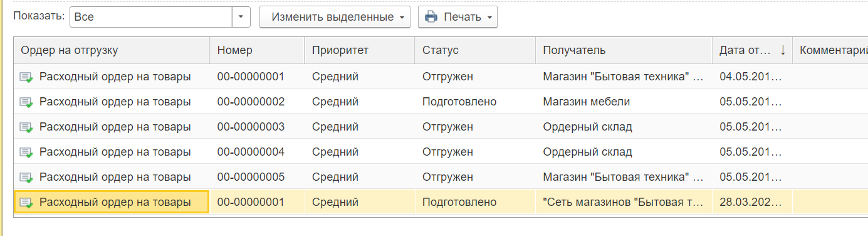Click the printer icon on the Печать button
This screenshot has width=868, height=236.
[431, 17]
